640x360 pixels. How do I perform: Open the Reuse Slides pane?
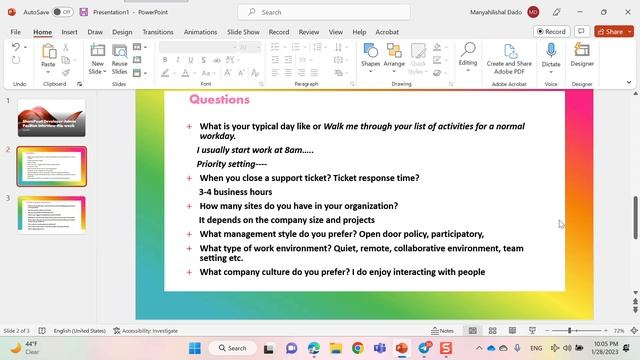[120, 59]
